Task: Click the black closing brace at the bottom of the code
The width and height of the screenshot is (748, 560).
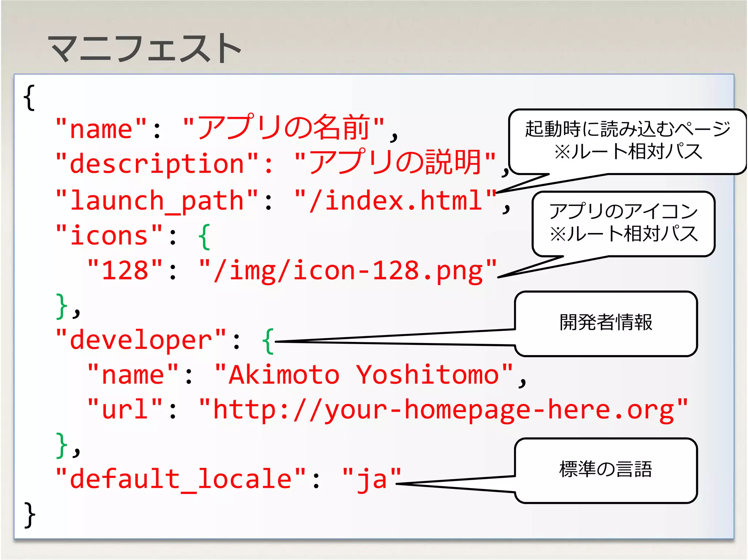Action: tap(29, 515)
